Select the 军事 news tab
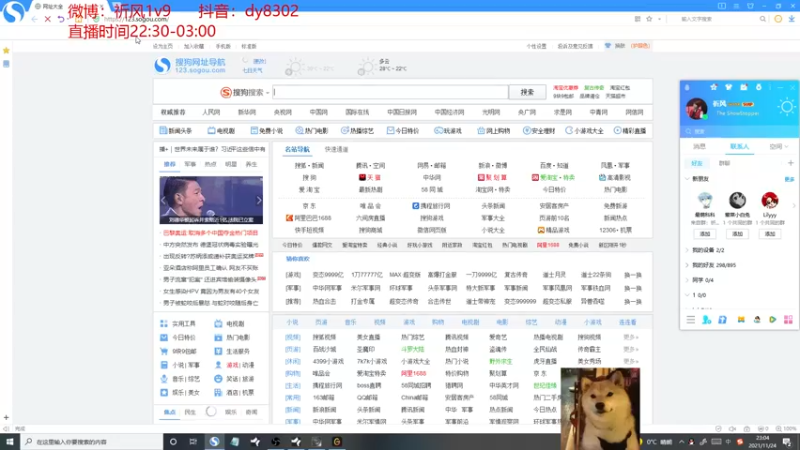Viewport: 800px width, 450px height. click(x=190, y=164)
